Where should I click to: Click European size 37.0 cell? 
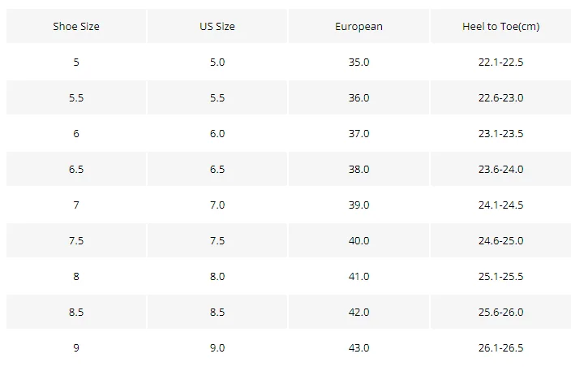pos(358,134)
